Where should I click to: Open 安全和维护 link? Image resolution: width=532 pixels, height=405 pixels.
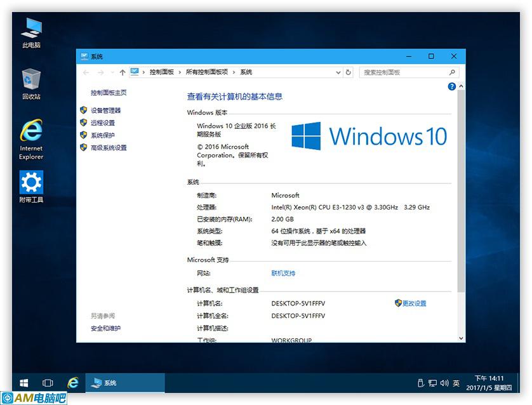[105, 328]
